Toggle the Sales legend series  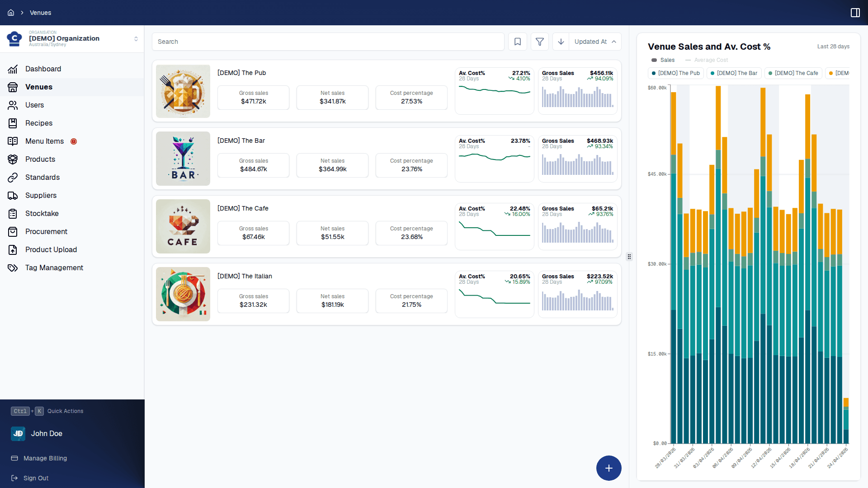click(663, 60)
